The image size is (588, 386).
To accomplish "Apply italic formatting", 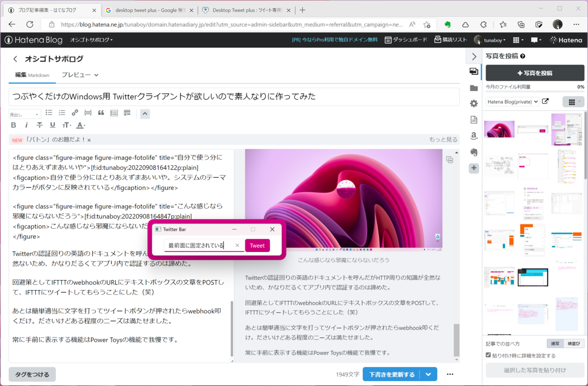I will pyautogui.click(x=26, y=125).
